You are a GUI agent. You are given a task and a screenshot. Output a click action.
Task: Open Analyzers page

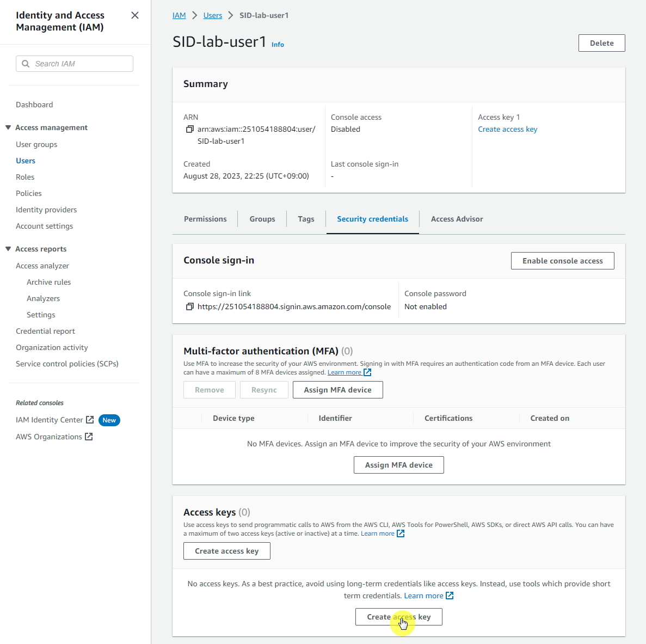click(x=43, y=299)
